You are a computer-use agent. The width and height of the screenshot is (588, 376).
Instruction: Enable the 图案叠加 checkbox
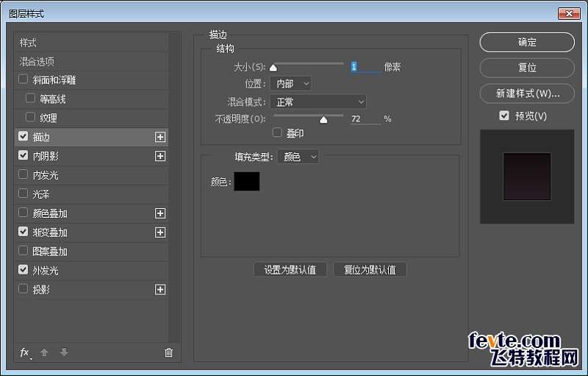tap(23, 251)
